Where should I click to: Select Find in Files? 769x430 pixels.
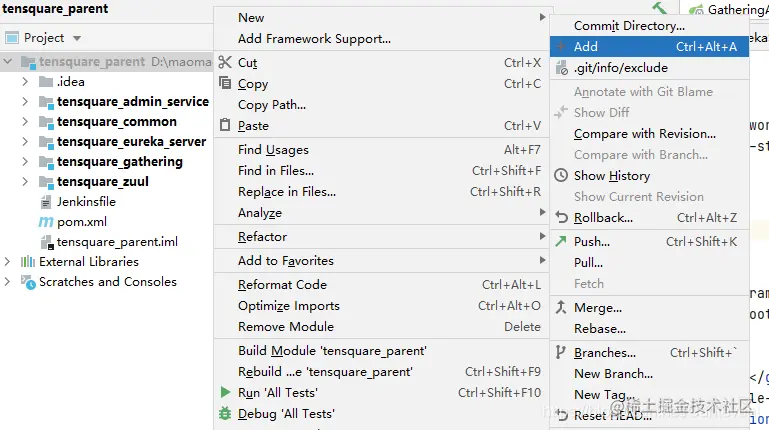[382, 171]
